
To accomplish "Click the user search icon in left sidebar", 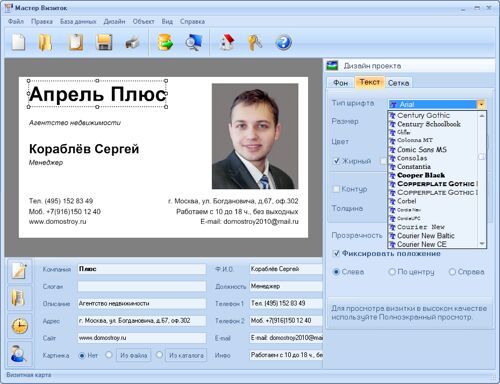I will 19,354.
